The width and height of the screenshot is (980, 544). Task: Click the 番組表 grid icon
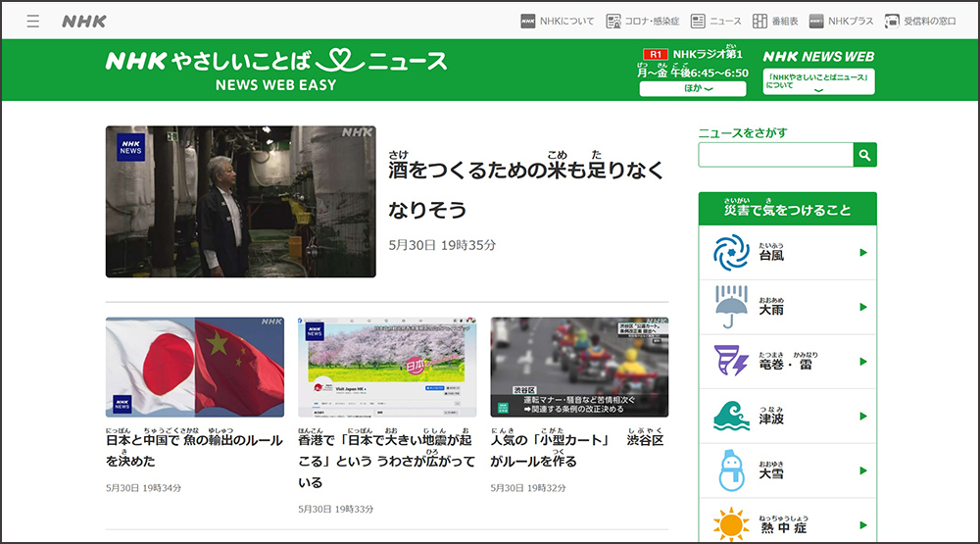pyautogui.click(x=759, y=22)
